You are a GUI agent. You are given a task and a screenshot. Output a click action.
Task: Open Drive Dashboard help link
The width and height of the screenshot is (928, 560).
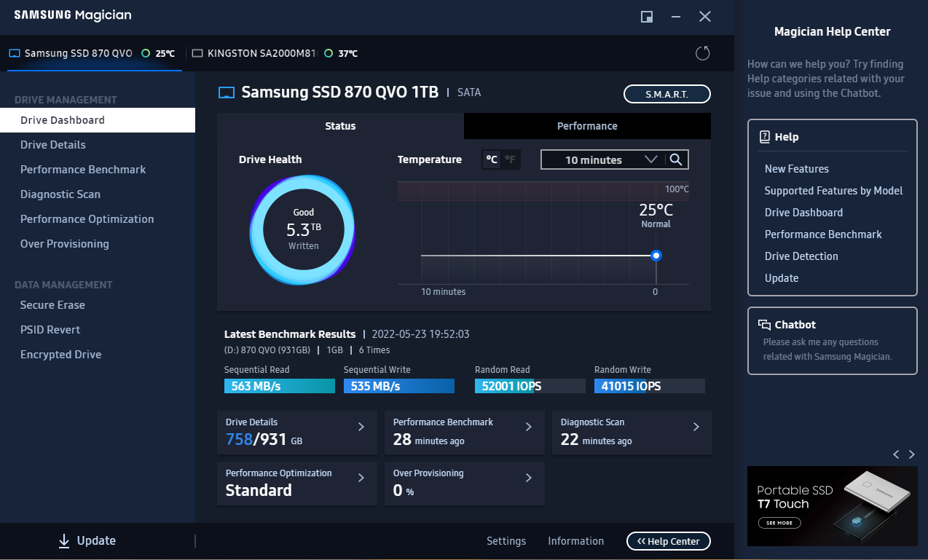click(x=803, y=213)
